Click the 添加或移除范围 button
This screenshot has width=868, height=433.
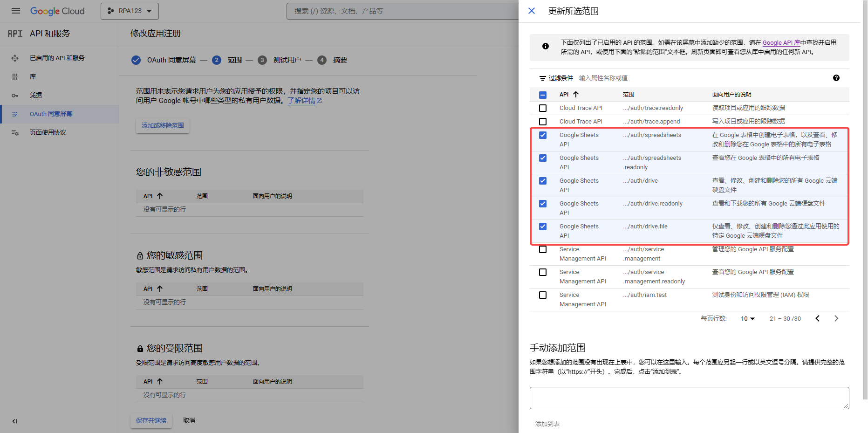(x=163, y=125)
